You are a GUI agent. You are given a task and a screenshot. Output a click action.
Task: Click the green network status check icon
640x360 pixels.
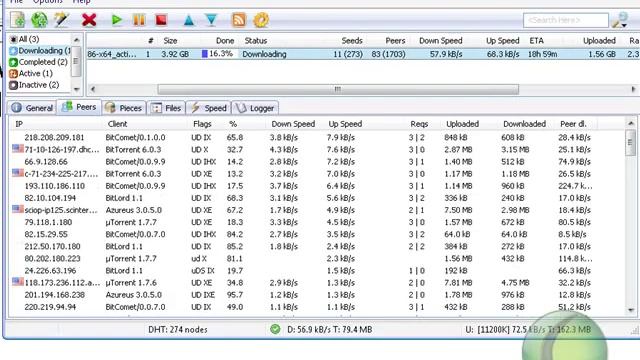point(275,329)
